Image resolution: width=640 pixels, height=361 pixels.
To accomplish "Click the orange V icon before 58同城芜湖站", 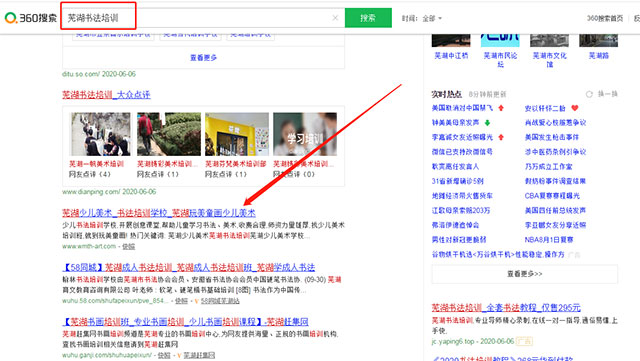I will (196, 301).
